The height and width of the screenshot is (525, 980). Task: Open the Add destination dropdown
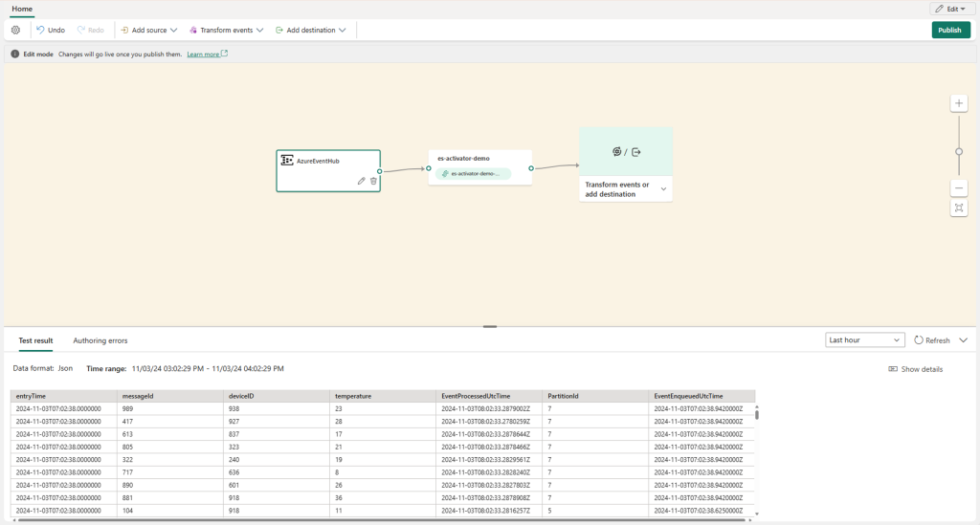pos(311,30)
